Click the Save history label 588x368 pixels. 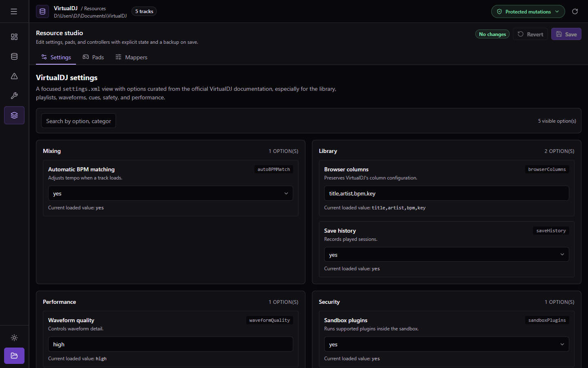340,231
